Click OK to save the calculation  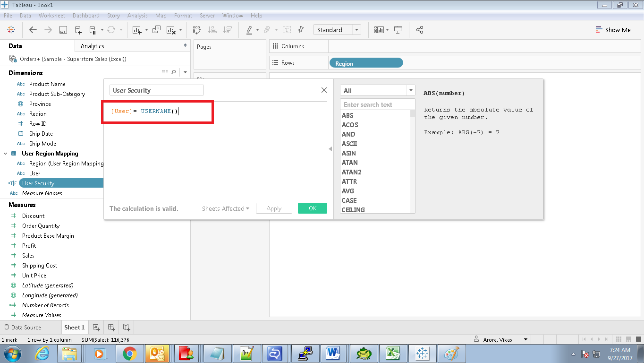[312, 208]
